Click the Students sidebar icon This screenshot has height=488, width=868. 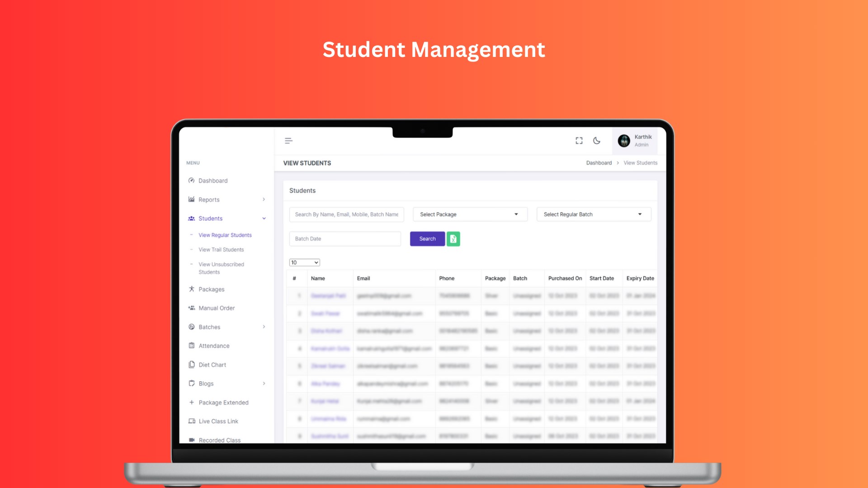point(191,218)
